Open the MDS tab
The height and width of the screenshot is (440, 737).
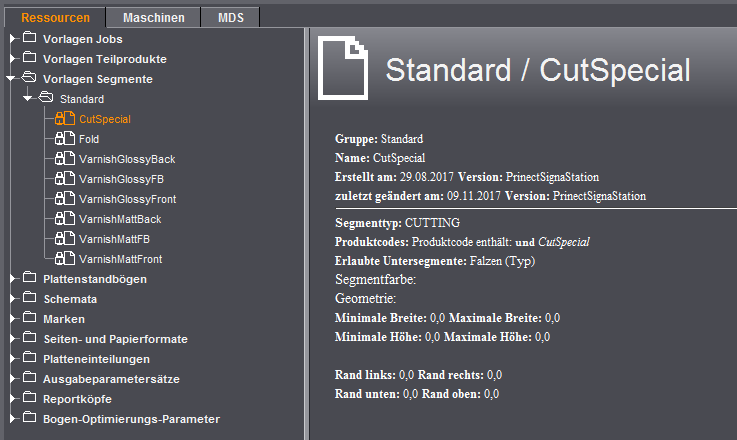click(x=230, y=18)
